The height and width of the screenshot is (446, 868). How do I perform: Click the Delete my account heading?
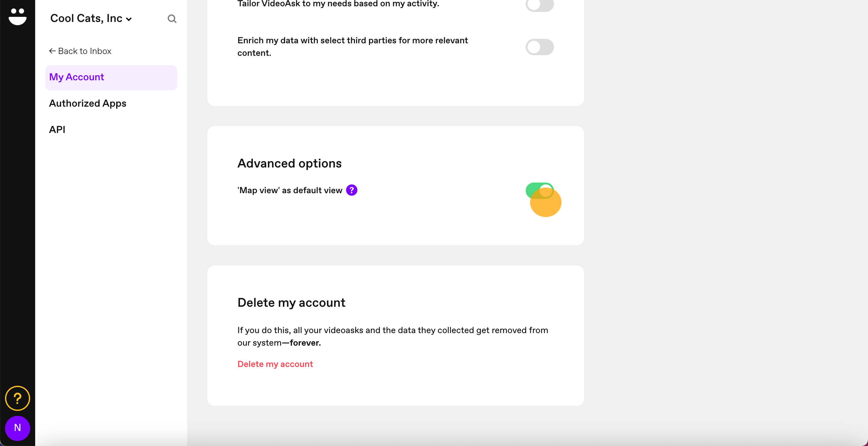pyautogui.click(x=291, y=302)
